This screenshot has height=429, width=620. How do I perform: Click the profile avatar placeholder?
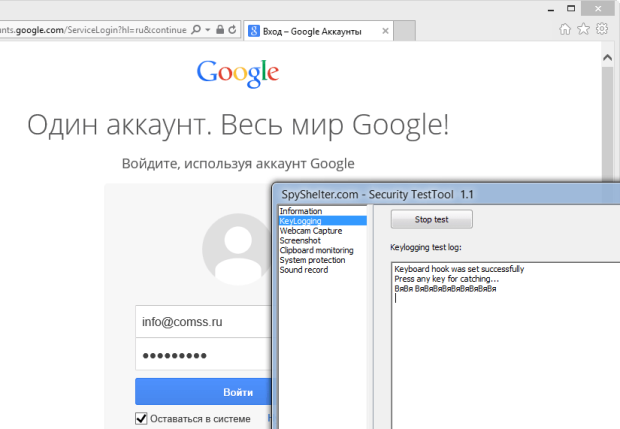coord(237,249)
